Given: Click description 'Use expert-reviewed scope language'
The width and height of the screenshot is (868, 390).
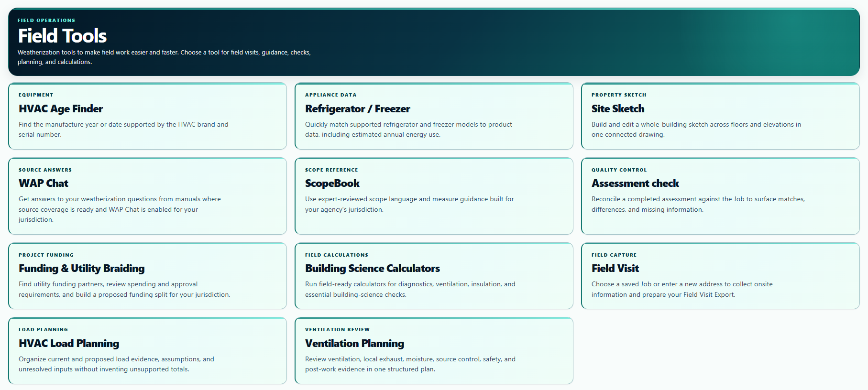Looking at the screenshot, I should pos(409,205).
